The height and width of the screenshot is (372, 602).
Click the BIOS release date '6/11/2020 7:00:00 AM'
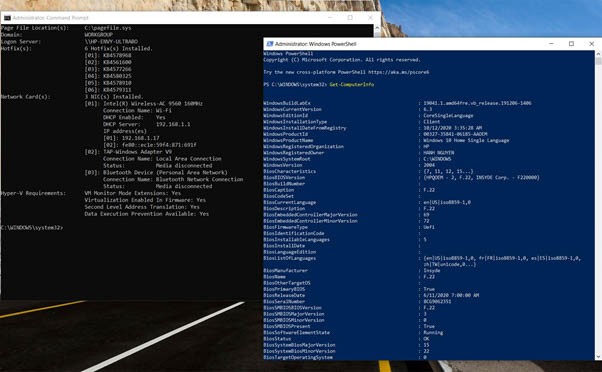pos(451,295)
